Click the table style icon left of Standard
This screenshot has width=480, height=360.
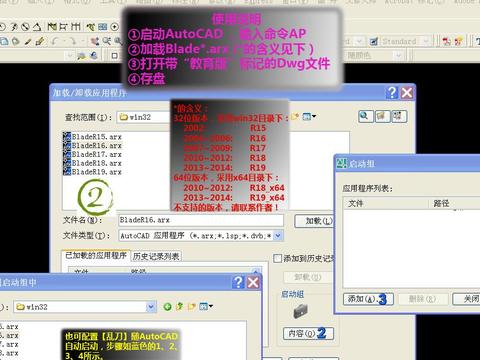374,42
